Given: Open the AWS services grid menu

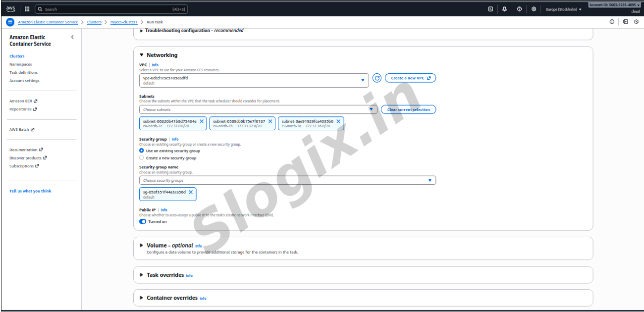Looking at the screenshot, I should [x=27, y=9].
